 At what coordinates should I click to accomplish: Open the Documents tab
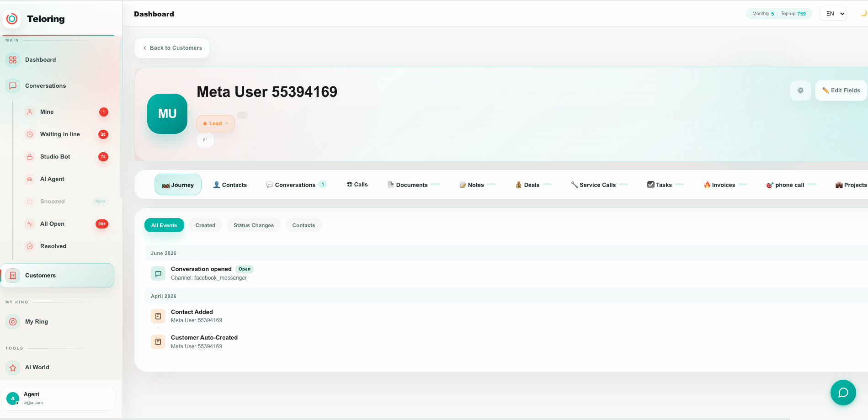(x=413, y=185)
